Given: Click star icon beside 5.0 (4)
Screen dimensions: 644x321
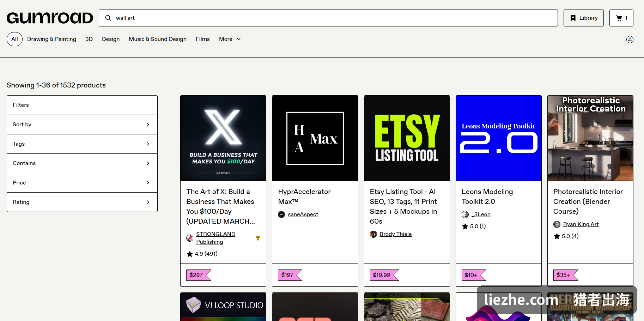Looking at the screenshot, I should 557,236.
